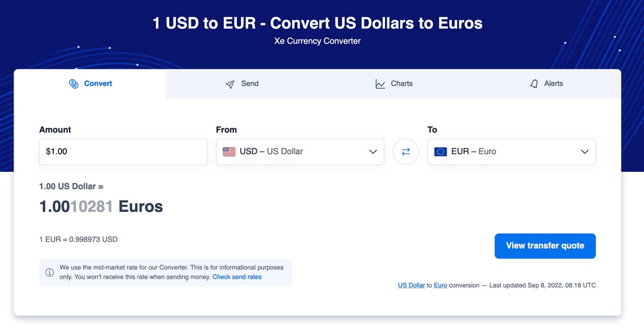Swap the From and To currencies

[x=406, y=152]
